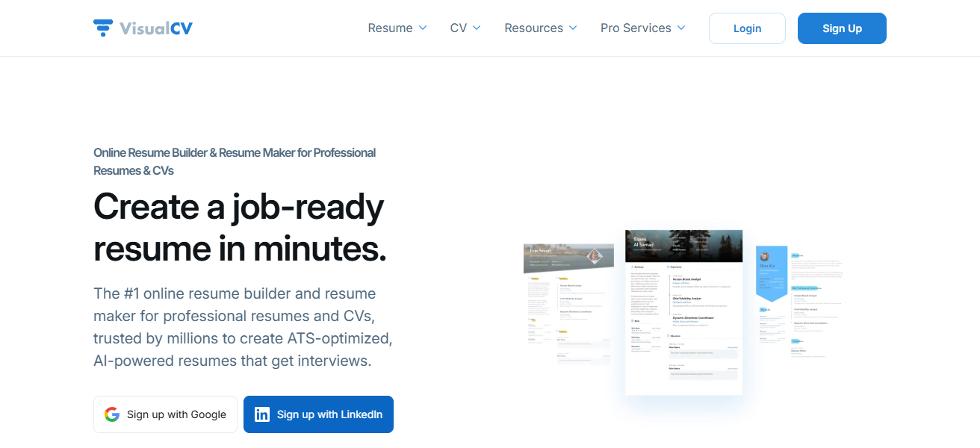Open the Resources dropdown arrow
980x448 pixels.
(x=573, y=28)
